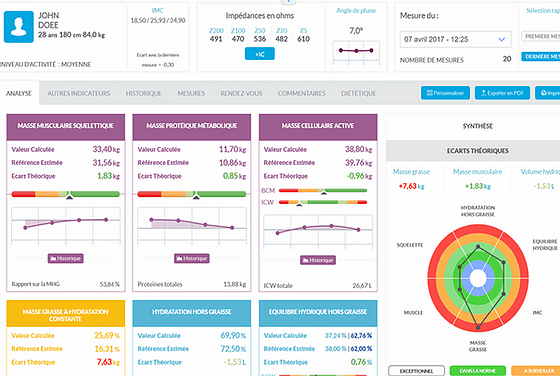Click the Imprimer button

[x=548, y=93]
